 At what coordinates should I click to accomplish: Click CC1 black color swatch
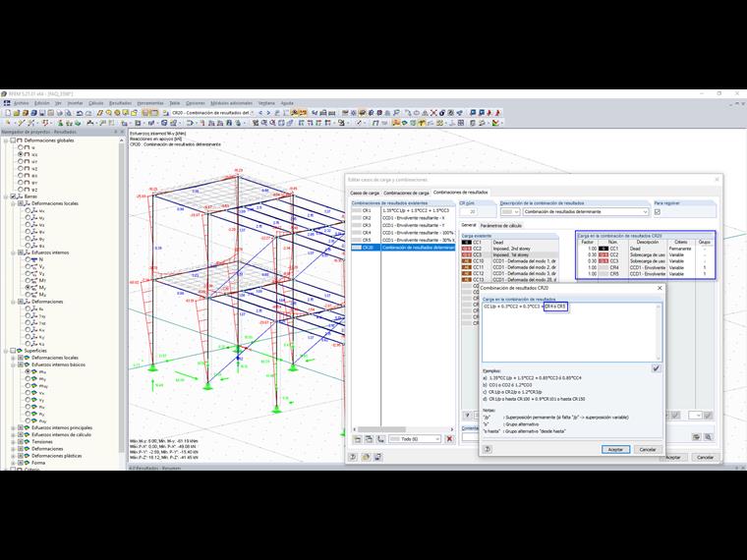click(x=466, y=243)
